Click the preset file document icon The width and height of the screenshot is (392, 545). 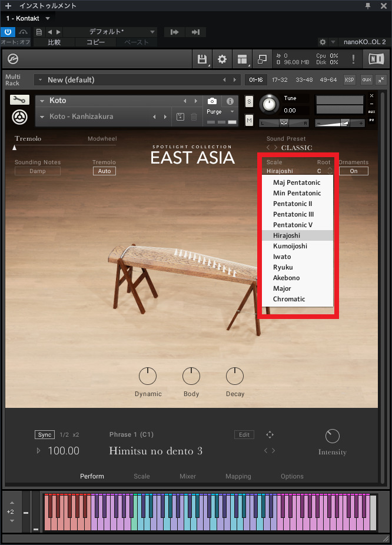[39, 32]
